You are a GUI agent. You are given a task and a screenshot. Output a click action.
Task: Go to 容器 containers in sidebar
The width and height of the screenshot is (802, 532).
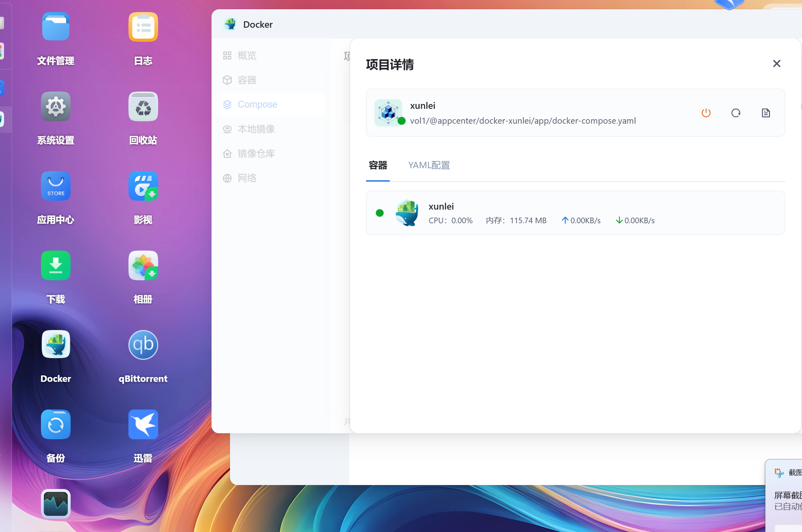[x=271, y=80]
